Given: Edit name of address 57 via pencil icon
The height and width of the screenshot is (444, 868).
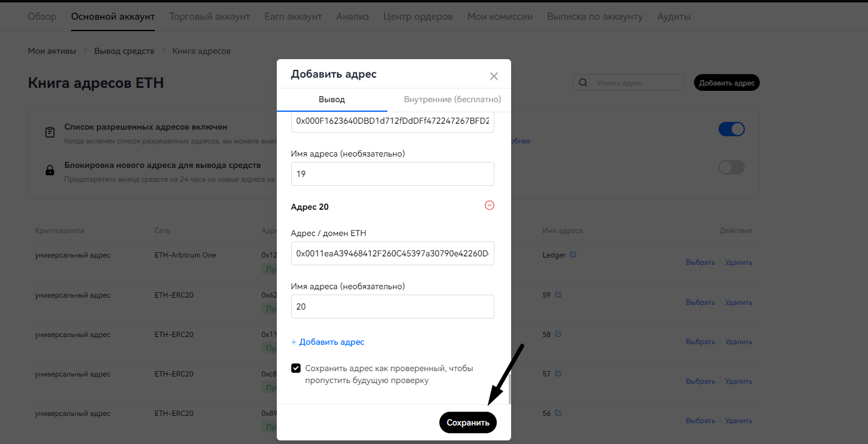Looking at the screenshot, I should click(x=558, y=373).
